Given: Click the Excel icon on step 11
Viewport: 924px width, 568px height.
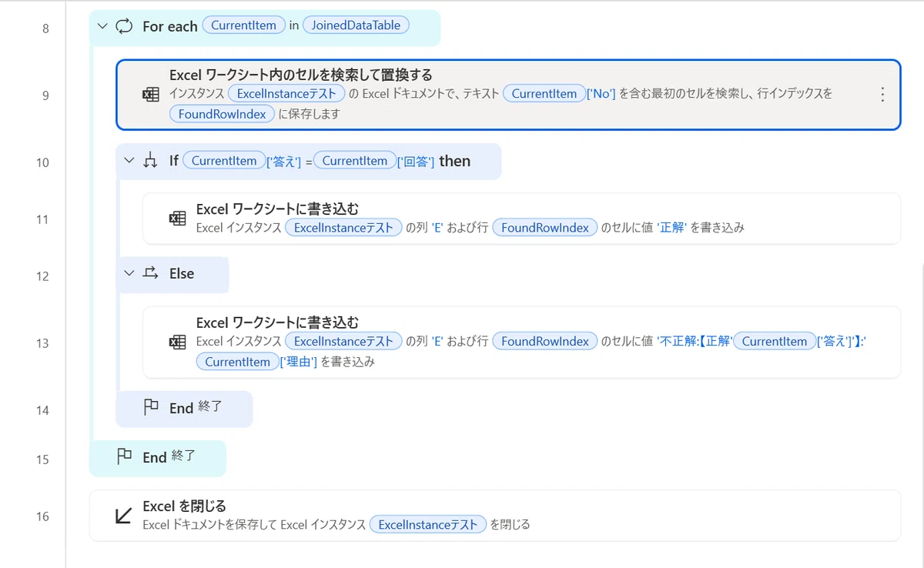Looking at the screenshot, I should 178,219.
